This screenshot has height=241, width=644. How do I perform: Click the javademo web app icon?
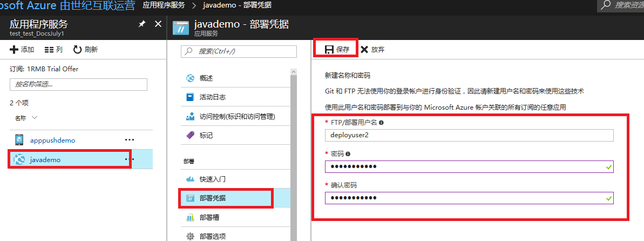coord(20,159)
